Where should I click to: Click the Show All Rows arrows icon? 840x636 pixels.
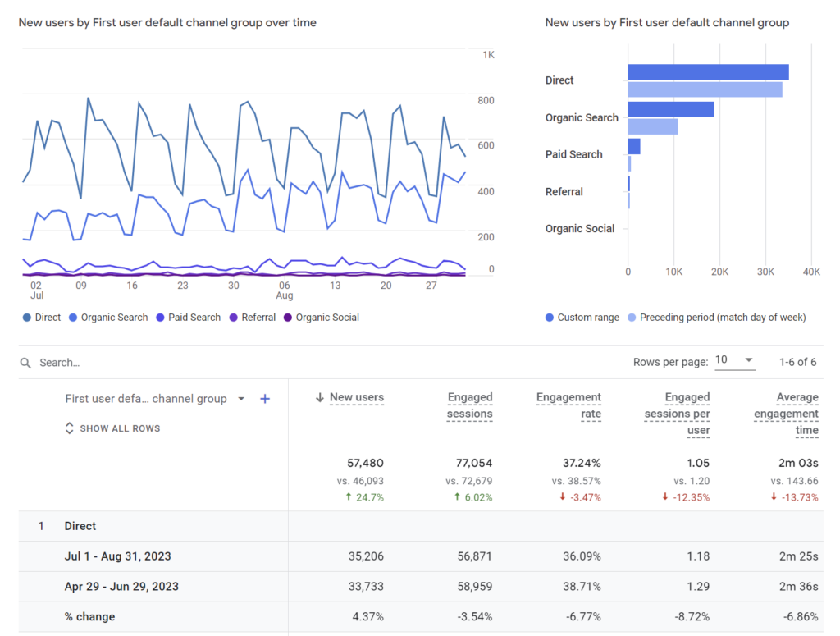point(69,428)
